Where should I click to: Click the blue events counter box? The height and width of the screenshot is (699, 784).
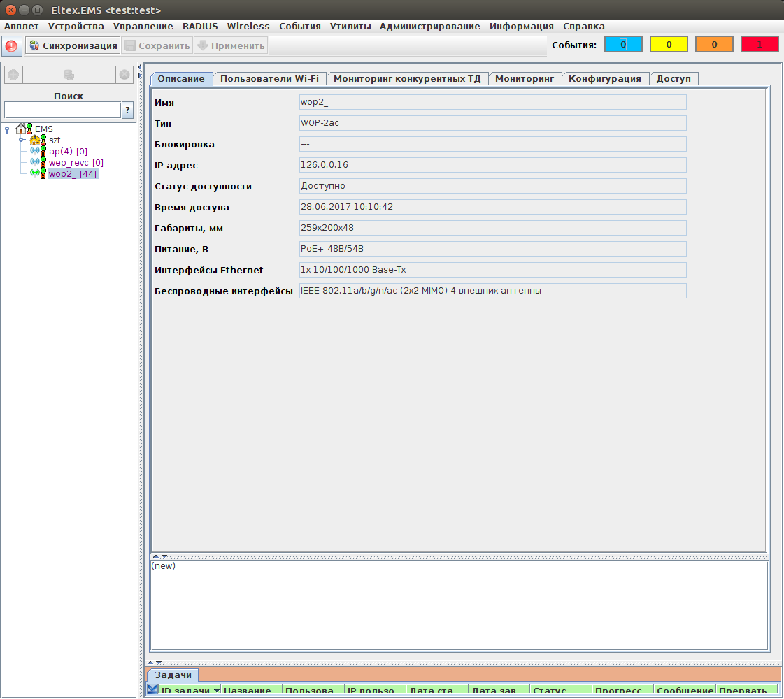623,45
